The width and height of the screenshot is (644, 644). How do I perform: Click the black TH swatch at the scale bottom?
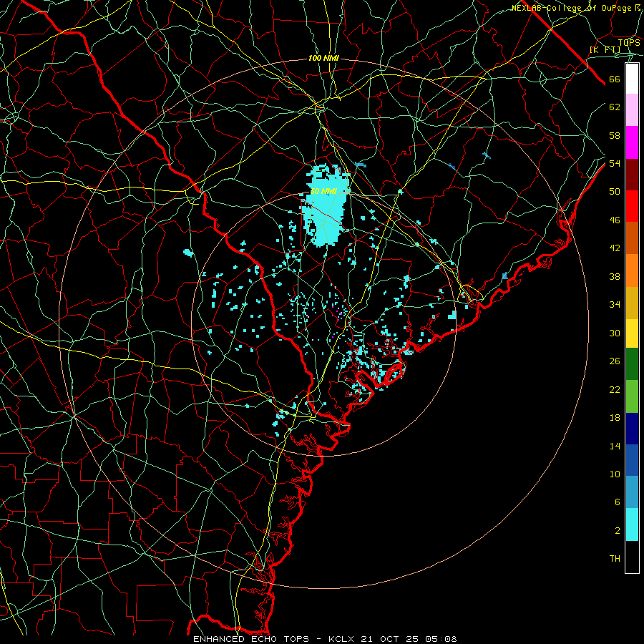point(632,557)
